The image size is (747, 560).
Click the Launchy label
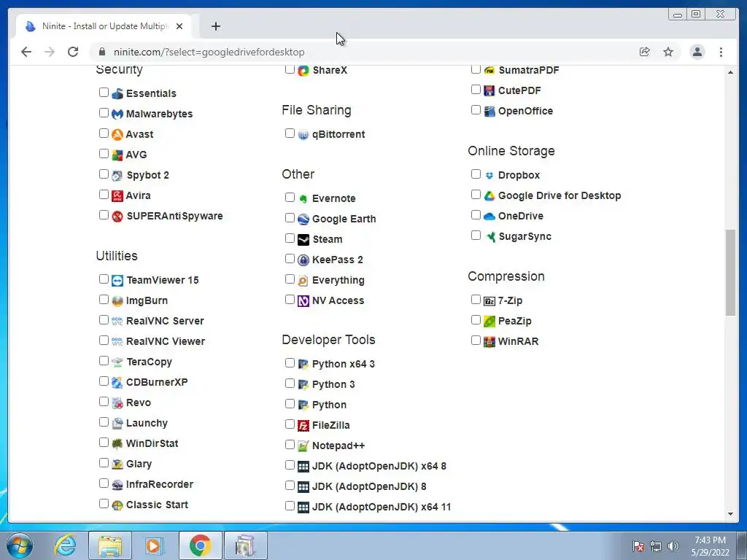pos(147,424)
